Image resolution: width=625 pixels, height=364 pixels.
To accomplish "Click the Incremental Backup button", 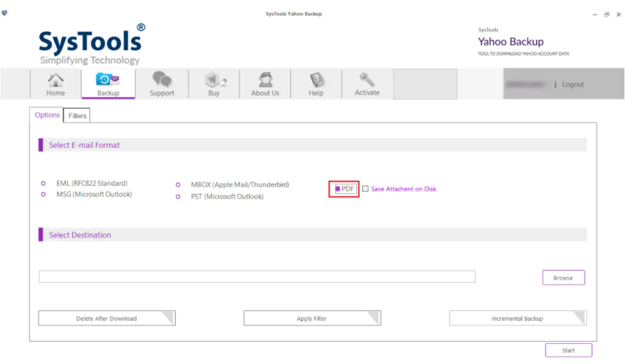I will [x=518, y=318].
